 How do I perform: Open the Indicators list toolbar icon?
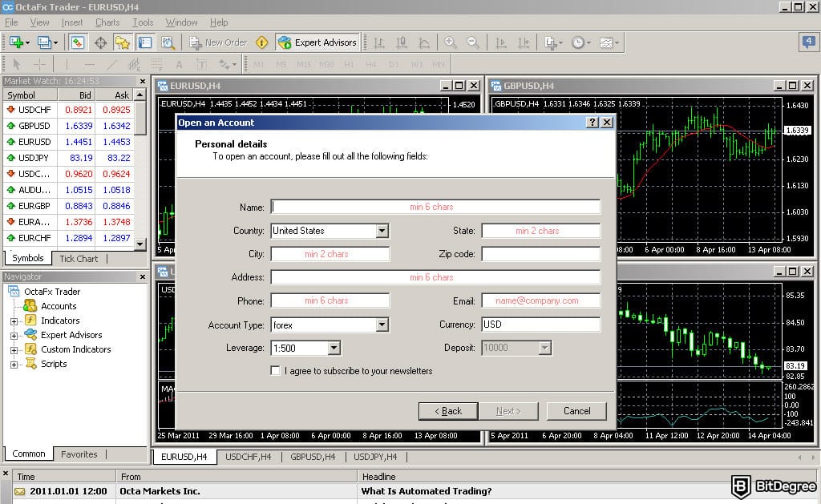553,42
